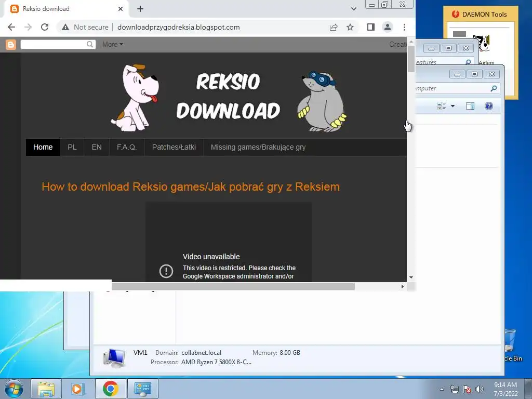
Task: Switch to Chrome on taskbar
Action: click(110, 389)
